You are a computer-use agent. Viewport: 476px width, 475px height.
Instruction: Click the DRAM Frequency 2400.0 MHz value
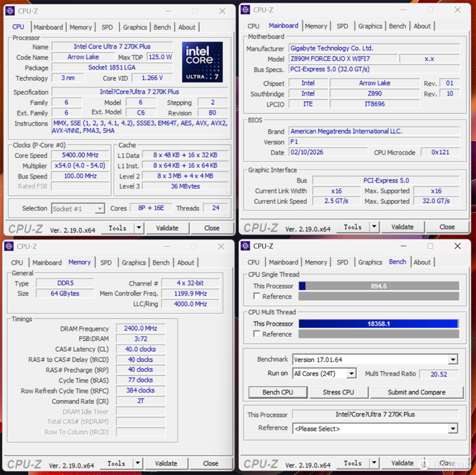click(141, 328)
